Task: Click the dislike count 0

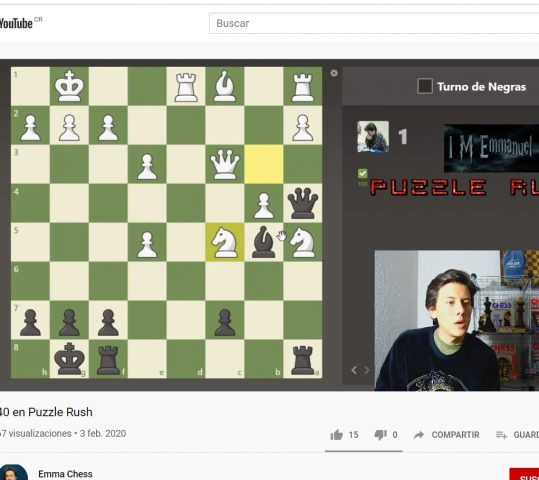Action: tap(395, 435)
